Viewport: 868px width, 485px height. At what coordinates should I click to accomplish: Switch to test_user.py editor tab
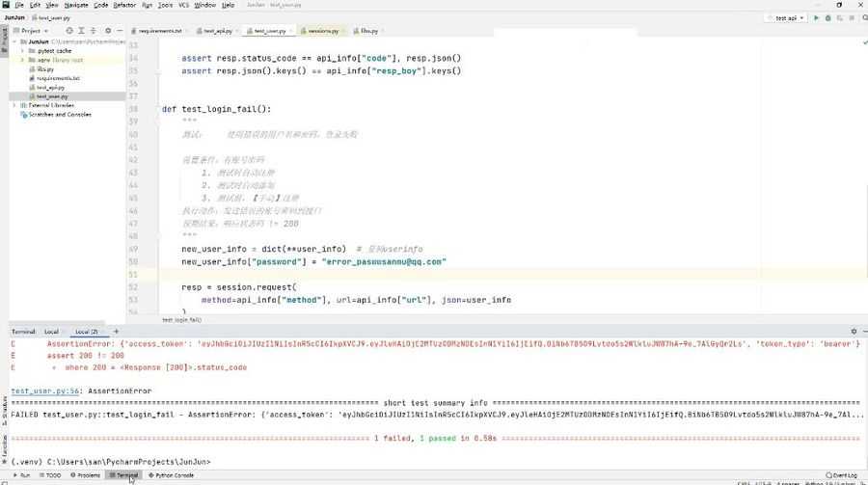click(x=270, y=31)
